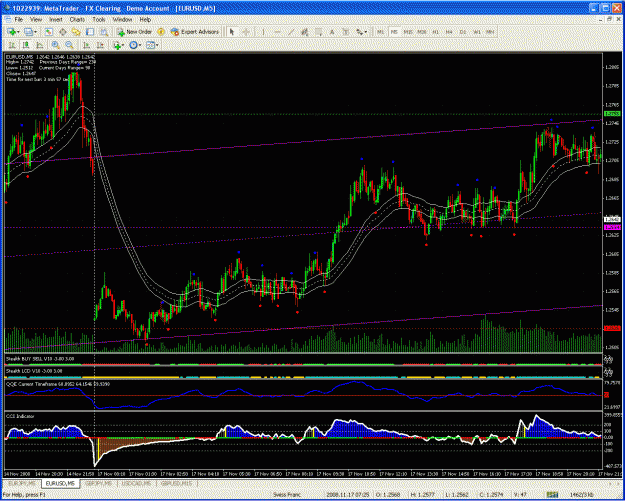Viewport: 625px width, 501px height.
Task: Switch to the M30 timeframe
Action: [x=422, y=32]
